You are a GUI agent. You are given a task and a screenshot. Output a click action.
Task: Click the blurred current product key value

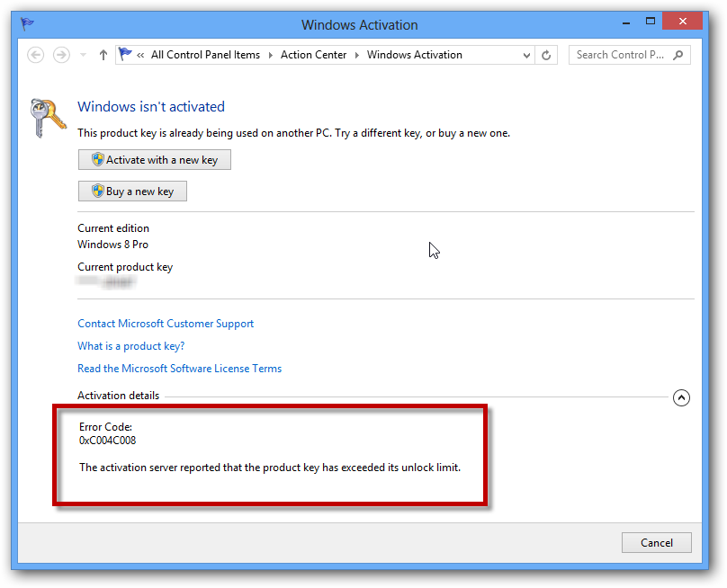pyautogui.click(x=106, y=281)
